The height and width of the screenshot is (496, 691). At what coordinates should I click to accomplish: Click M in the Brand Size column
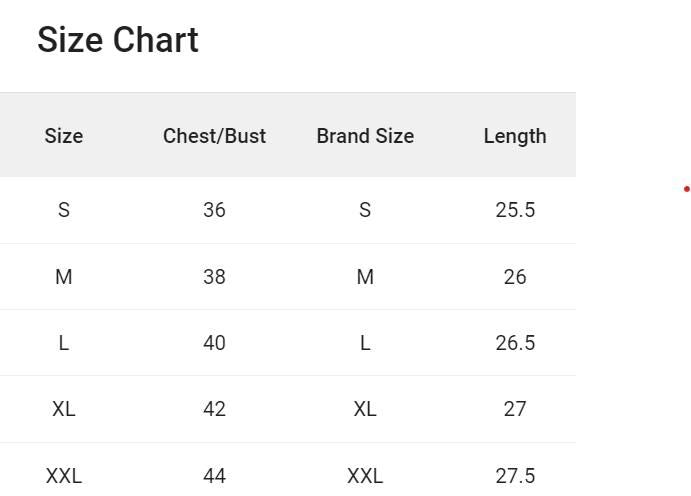(365, 277)
